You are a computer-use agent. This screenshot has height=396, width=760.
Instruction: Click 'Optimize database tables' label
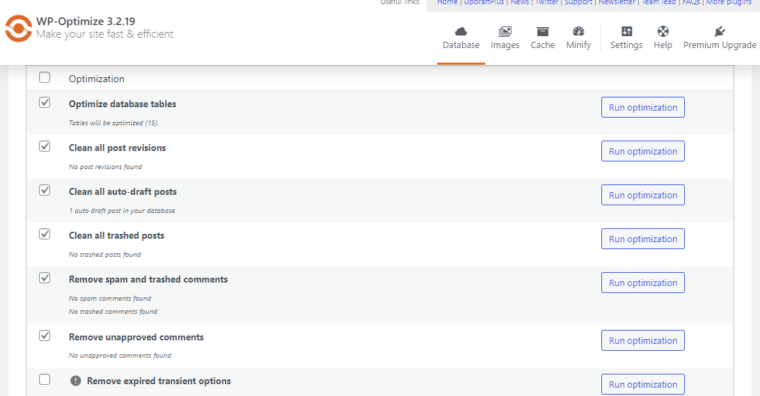(122, 104)
